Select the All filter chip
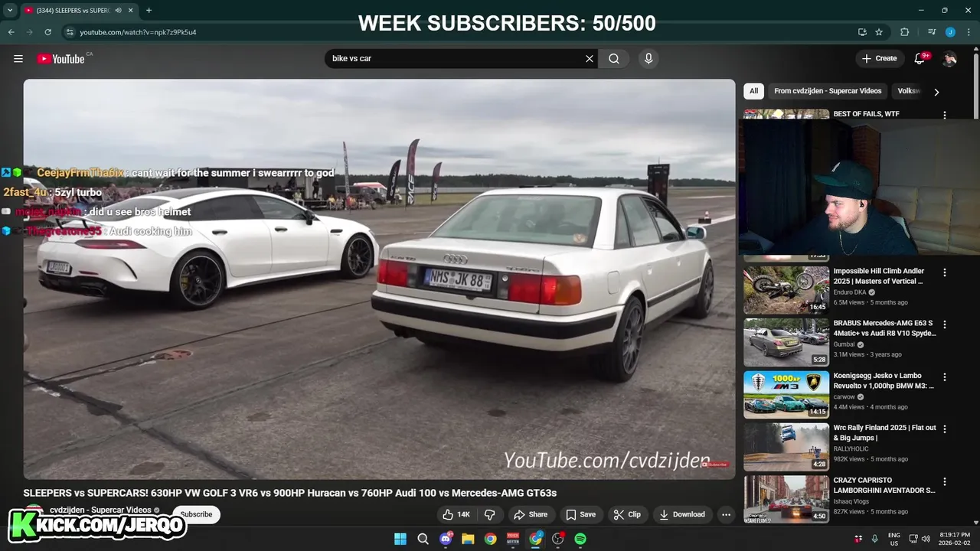The image size is (980, 551). click(x=753, y=91)
